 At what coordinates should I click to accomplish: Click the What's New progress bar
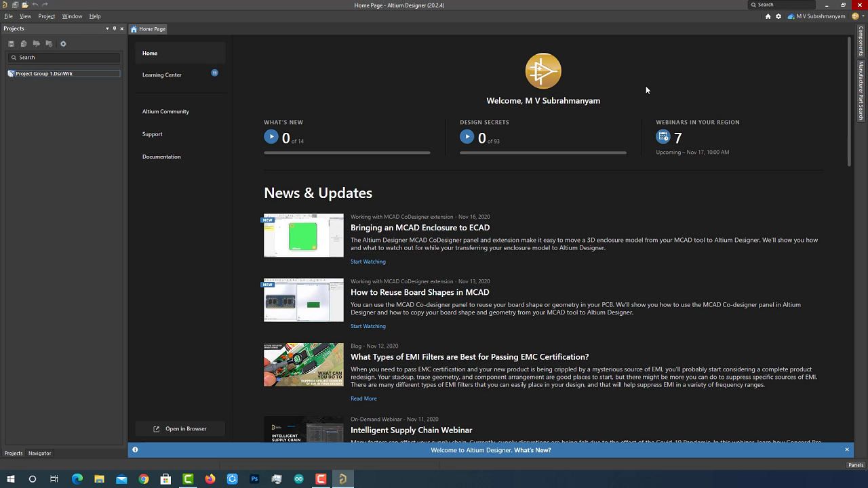pos(347,152)
